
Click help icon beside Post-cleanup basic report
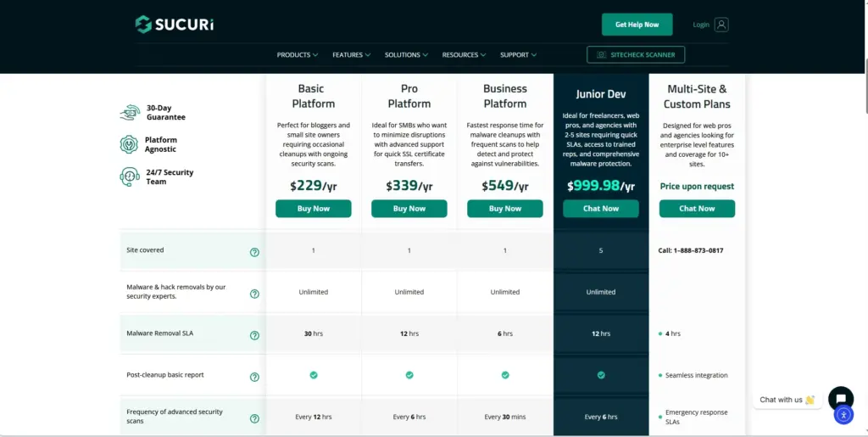point(254,377)
